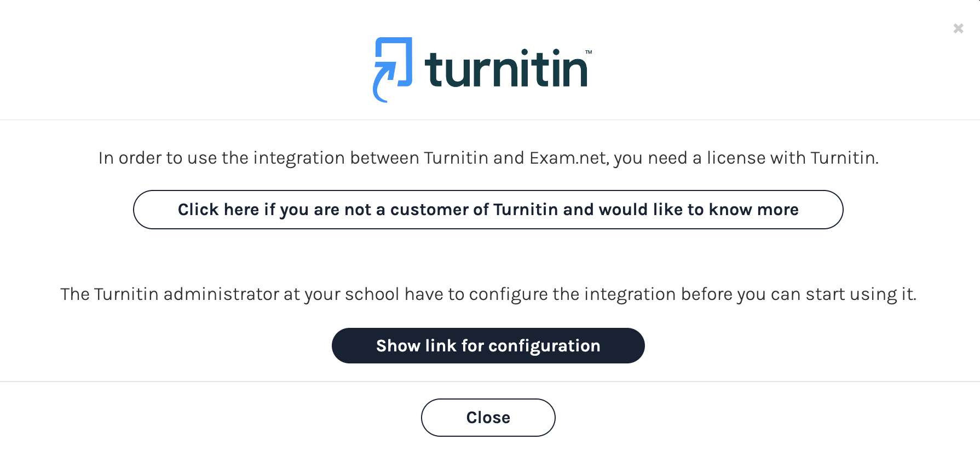Click 'know more' text inside the outlined button
The height and width of the screenshot is (451, 980).
click(753, 210)
